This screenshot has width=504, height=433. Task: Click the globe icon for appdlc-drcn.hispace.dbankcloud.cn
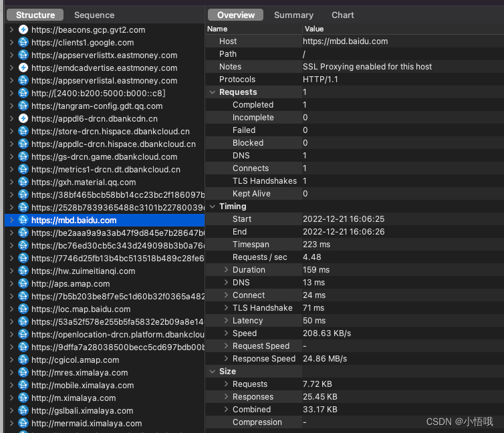23,144
